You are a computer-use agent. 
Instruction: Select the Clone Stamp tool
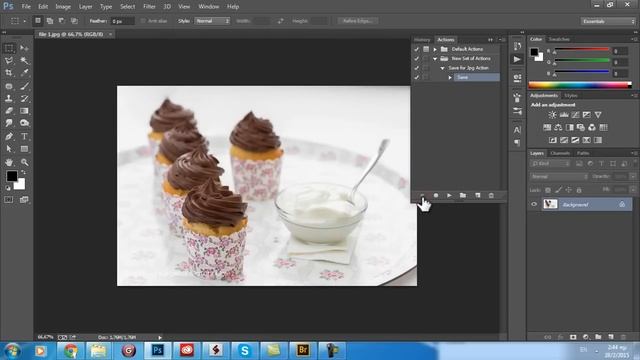click(x=9, y=98)
